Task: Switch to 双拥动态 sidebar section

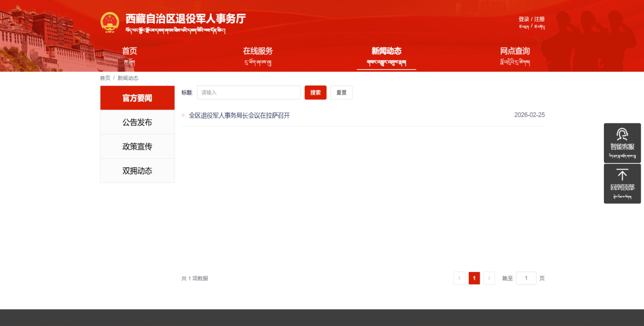Action: pyautogui.click(x=137, y=171)
